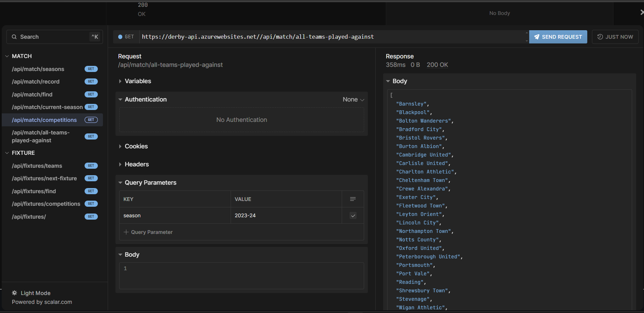Click the sun icon next to Light Mode
This screenshot has height=313, width=644.
[14, 293]
